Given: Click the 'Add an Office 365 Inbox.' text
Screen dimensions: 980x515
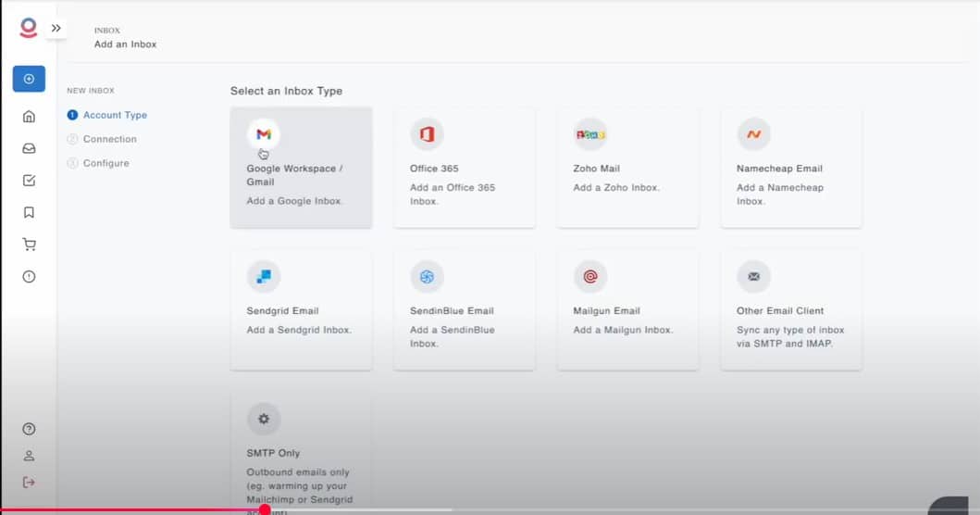Looking at the screenshot, I should point(453,194).
